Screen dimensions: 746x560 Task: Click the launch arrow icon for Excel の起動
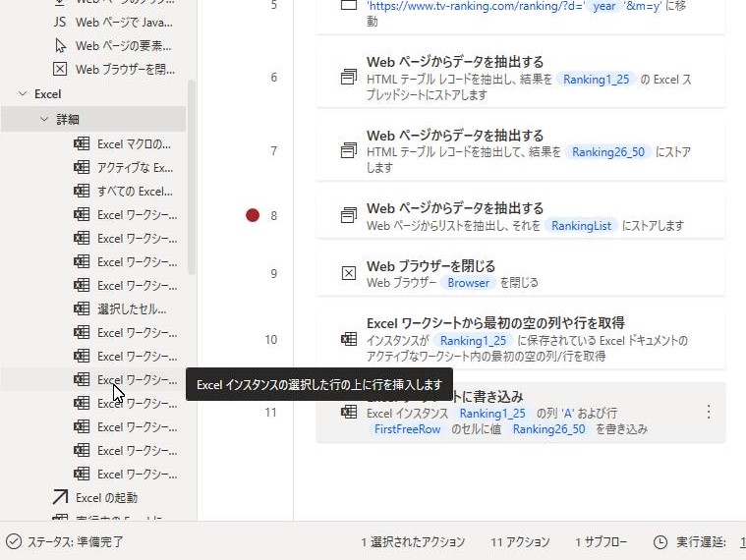click(x=60, y=497)
